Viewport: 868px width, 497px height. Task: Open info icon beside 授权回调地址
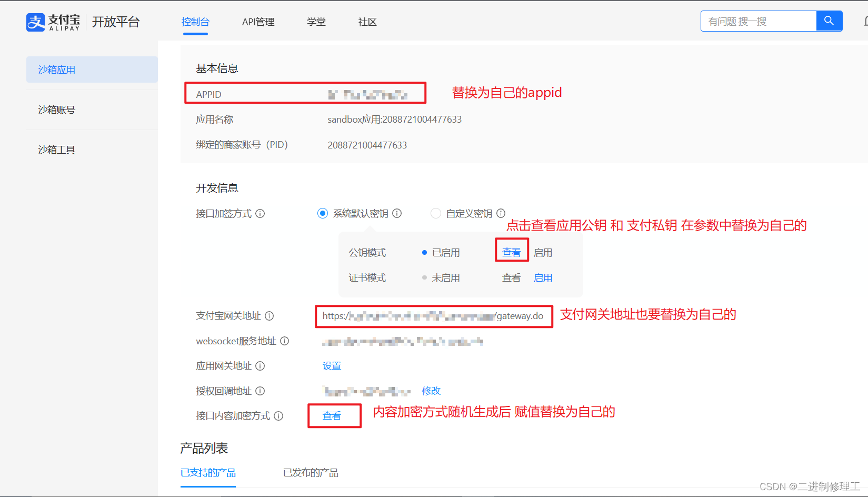coord(260,391)
